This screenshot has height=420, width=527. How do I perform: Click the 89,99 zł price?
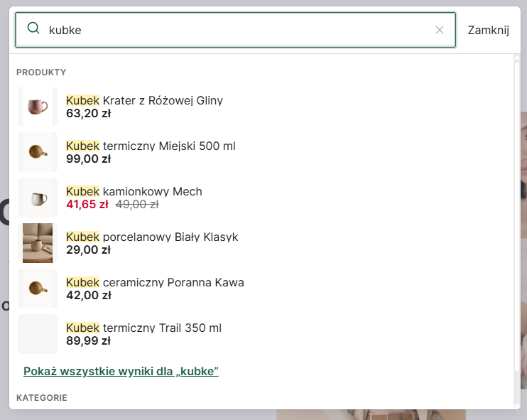[88, 340]
